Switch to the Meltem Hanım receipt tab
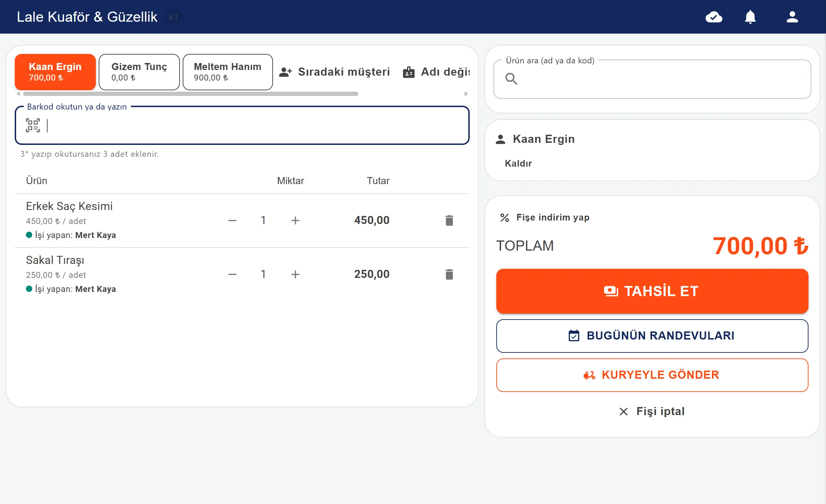The height and width of the screenshot is (504, 826). [228, 72]
